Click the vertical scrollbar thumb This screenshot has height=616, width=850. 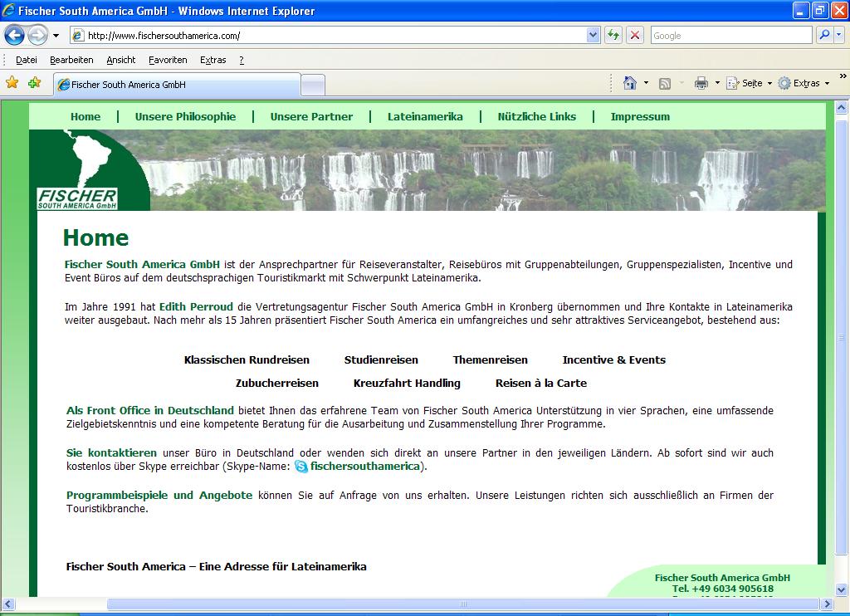[841, 337]
